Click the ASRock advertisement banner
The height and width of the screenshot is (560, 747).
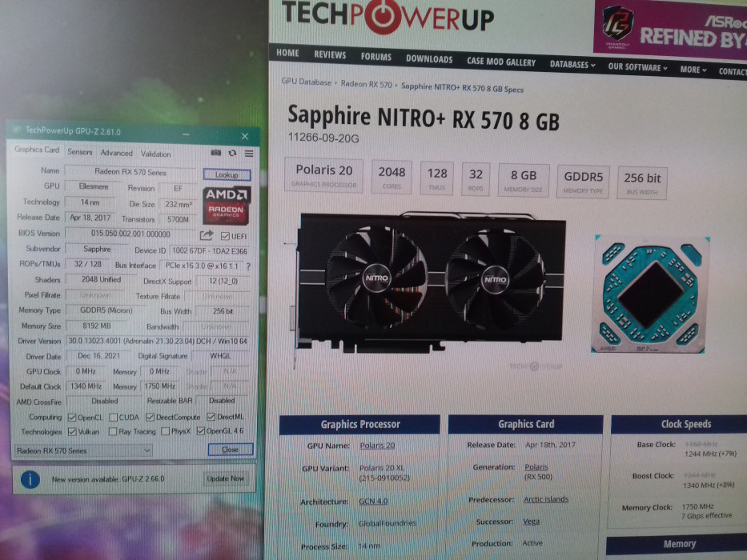tap(670, 28)
